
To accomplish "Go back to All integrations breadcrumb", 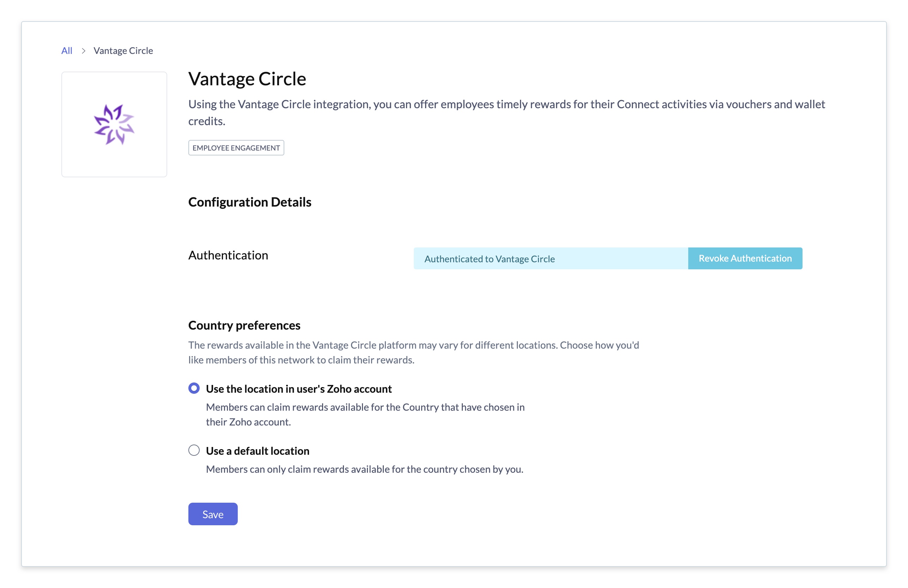I will point(67,51).
